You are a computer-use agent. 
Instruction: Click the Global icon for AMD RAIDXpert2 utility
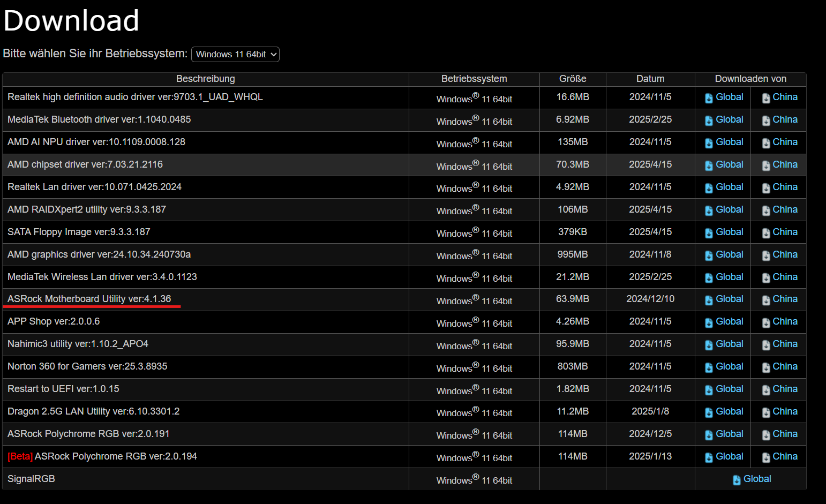(x=709, y=210)
